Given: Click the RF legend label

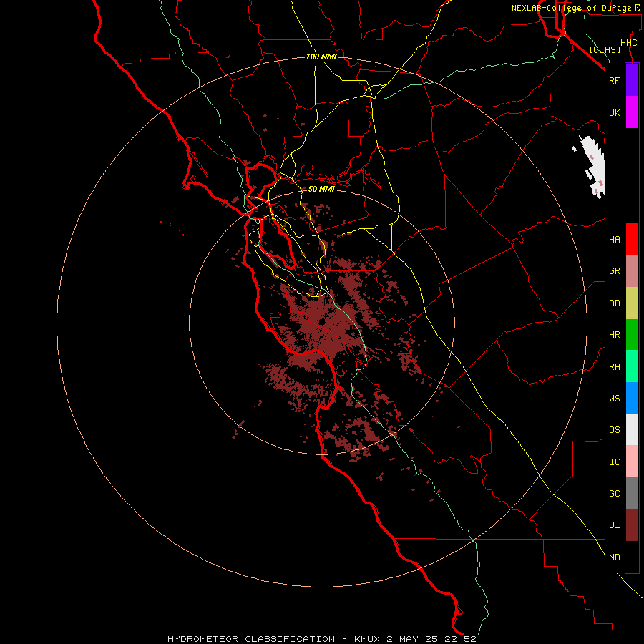Looking at the screenshot, I should pos(614,80).
